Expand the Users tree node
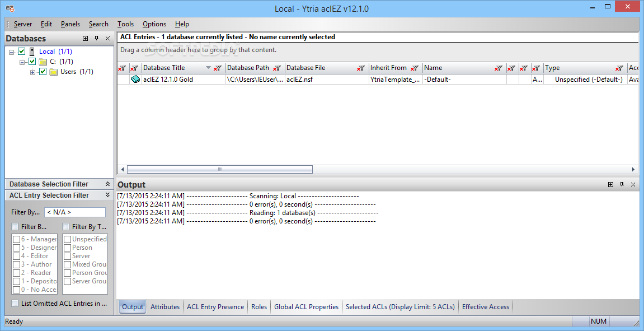 pos(33,72)
